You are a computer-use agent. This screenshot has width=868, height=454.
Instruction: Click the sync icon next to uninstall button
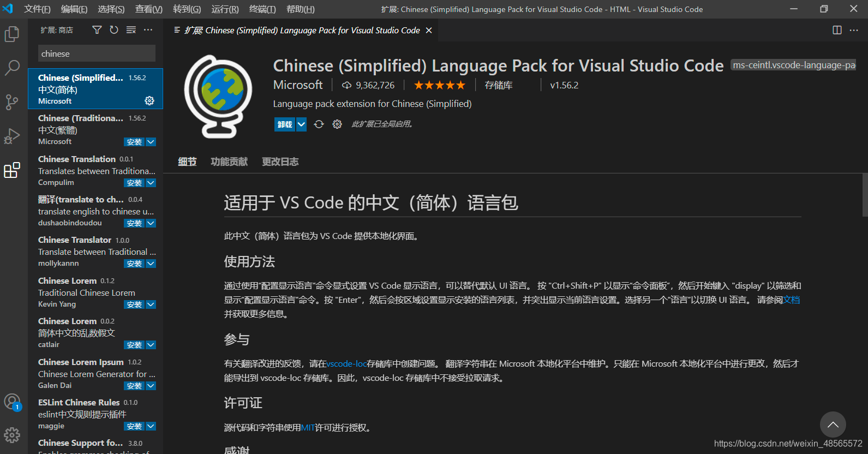(319, 124)
